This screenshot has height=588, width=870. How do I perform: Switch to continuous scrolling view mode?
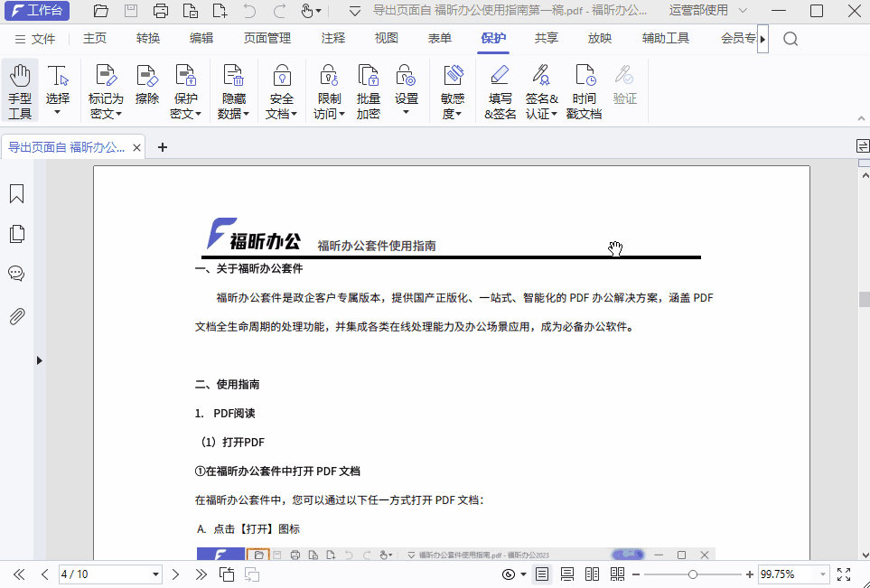coord(566,574)
